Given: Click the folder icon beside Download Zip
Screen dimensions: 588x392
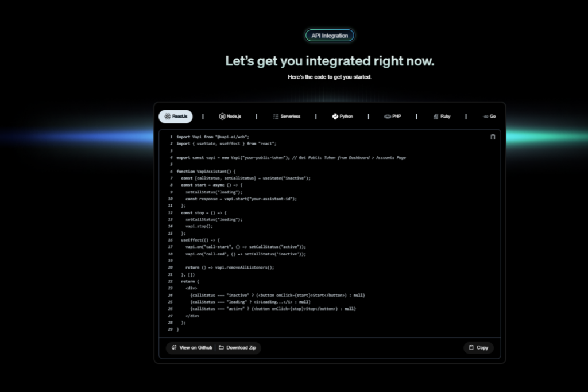Looking at the screenshot, I should (x=221, y=347).
